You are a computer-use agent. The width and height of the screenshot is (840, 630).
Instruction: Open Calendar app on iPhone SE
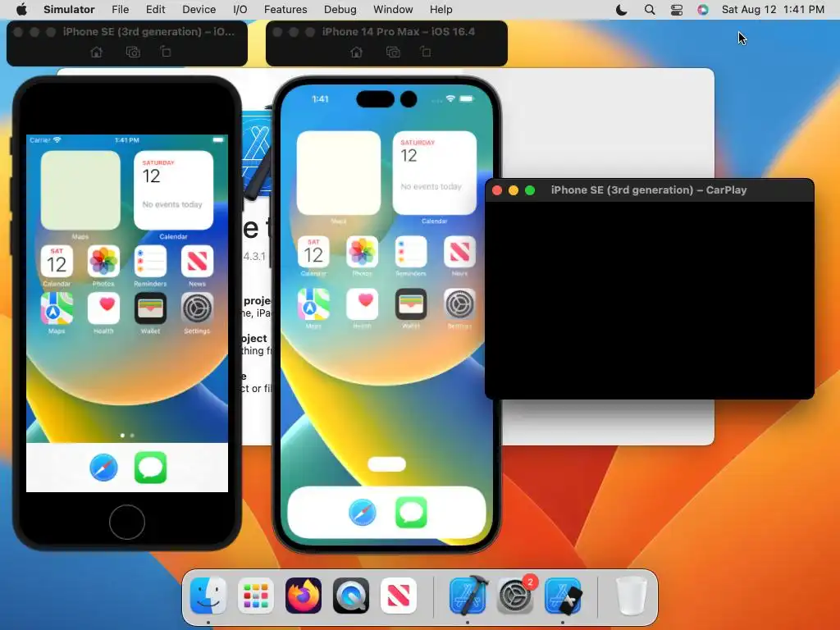(x=57, y=262)
